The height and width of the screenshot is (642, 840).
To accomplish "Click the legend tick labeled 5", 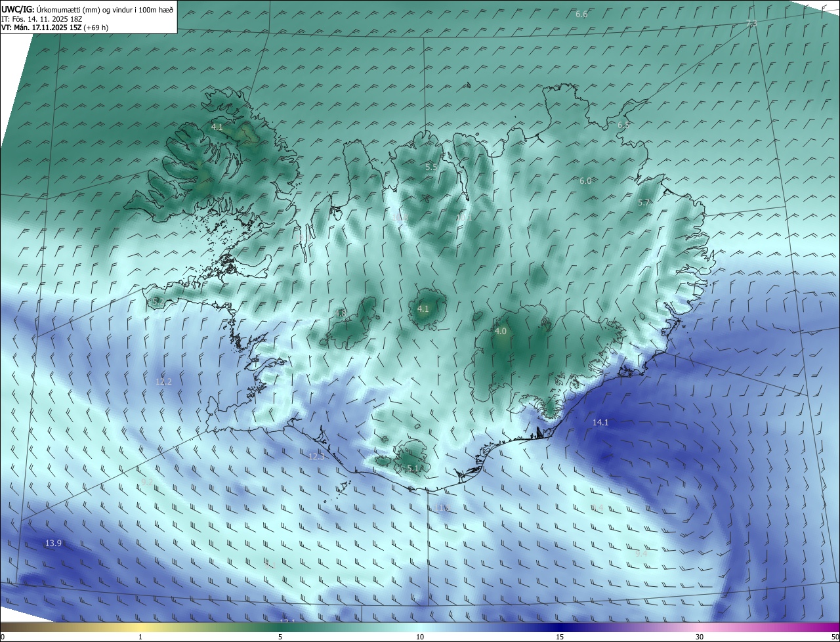I will point(280,637).
